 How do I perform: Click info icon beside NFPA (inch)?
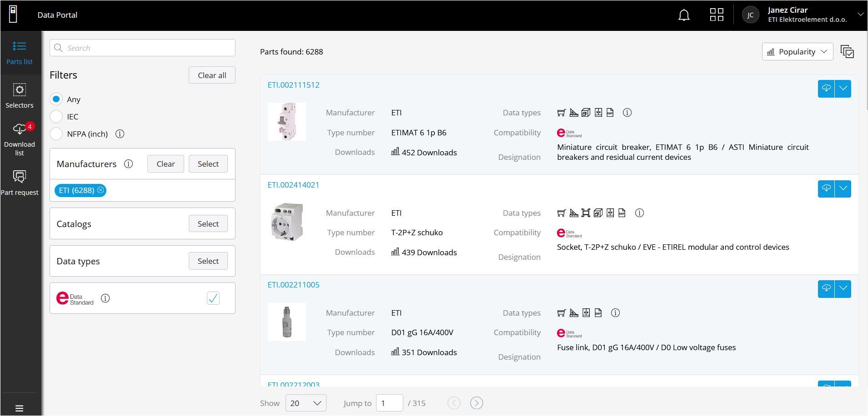[120, 134]
